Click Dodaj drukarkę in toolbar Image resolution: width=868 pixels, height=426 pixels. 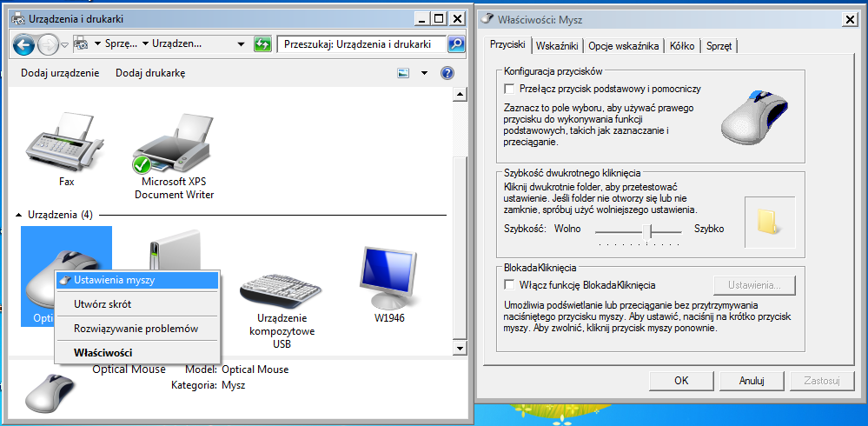tap(150, 74)
